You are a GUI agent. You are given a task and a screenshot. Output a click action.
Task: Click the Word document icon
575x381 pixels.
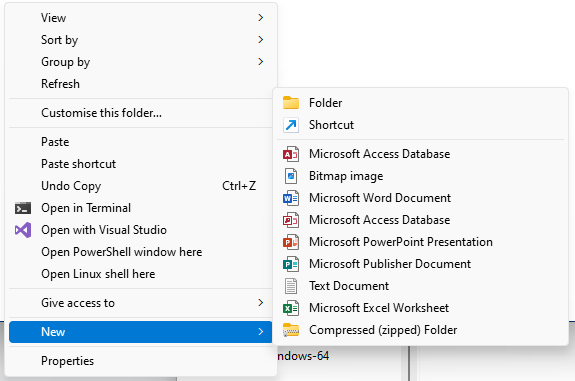[x=291, y=198]
